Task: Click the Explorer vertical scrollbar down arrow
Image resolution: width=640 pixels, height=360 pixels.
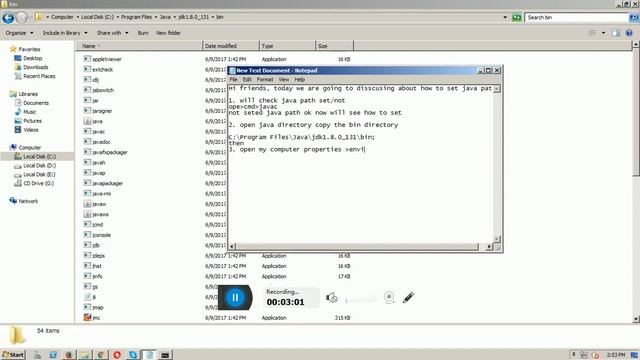Action: (636, 319)
